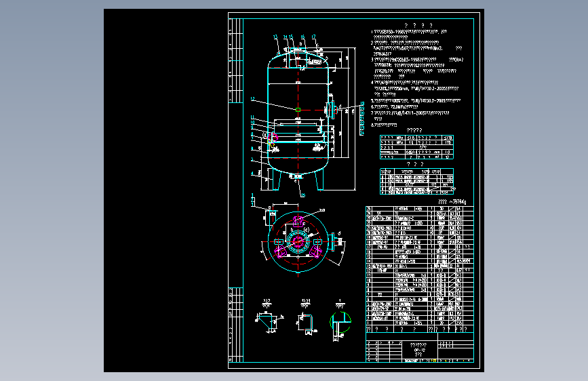This screenshot has width=588, height=381.
Task: Click balloon number 17 above the tank
Action: click(x=313, y=37)
